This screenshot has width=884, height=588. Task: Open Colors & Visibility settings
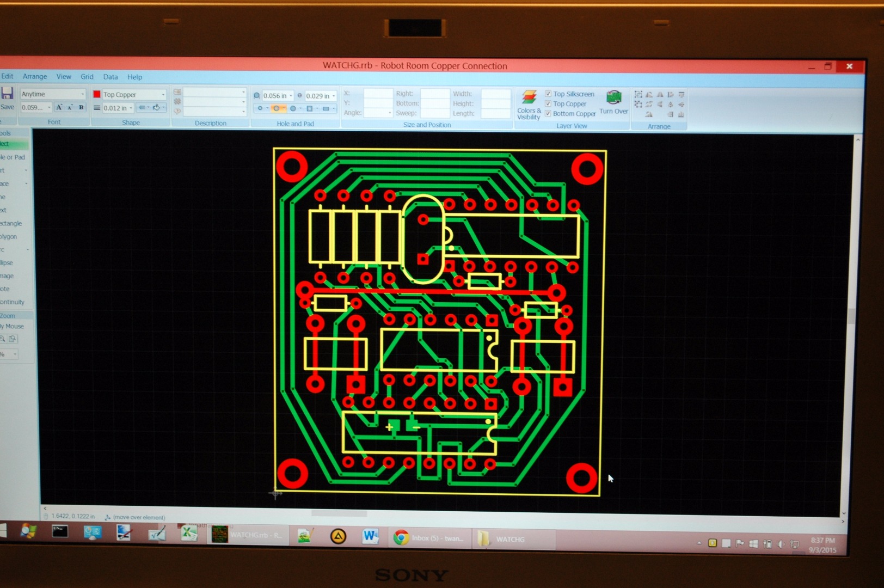[x=529, y=105]
